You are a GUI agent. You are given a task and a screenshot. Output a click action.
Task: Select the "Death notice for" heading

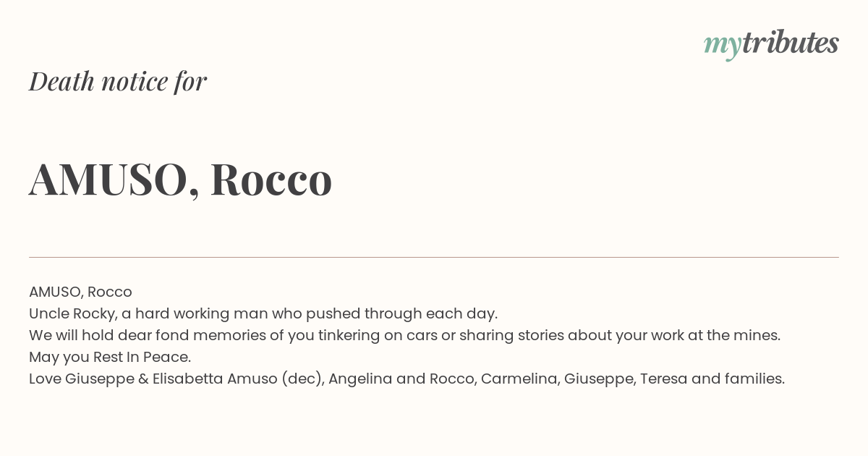tap(118, 81)
